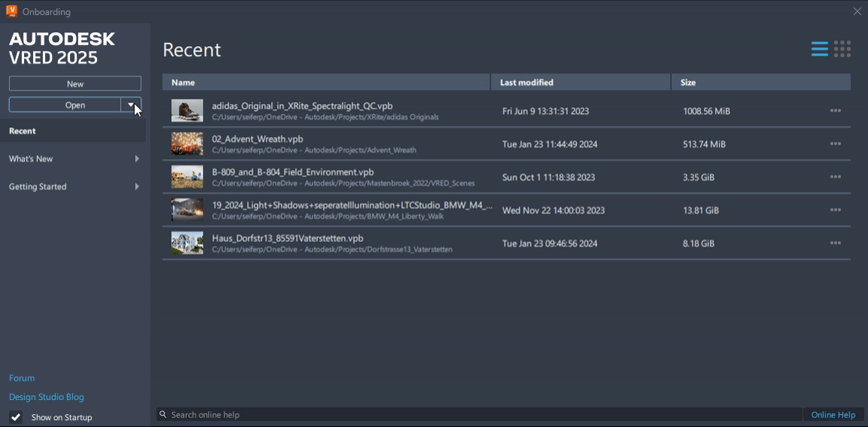Click the Open button
This screenshot has width=868, height=427.
pos(65,104)
